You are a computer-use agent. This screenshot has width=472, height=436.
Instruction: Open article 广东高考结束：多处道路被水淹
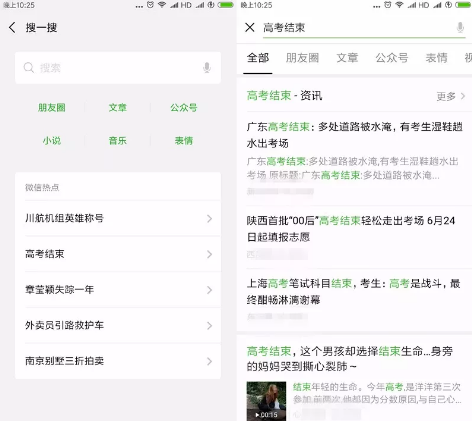click(x=354, y=158)
